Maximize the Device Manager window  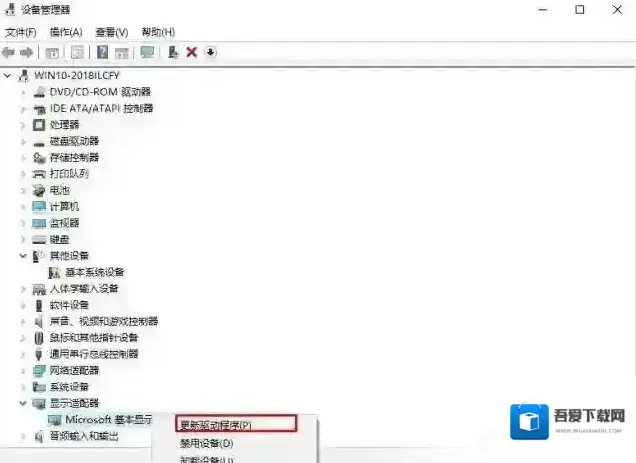(x=580, y=9)
